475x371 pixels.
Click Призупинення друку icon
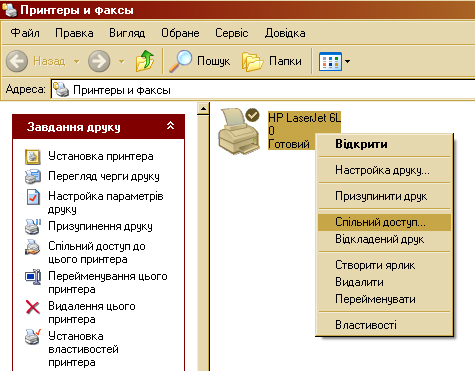(33, 226)
